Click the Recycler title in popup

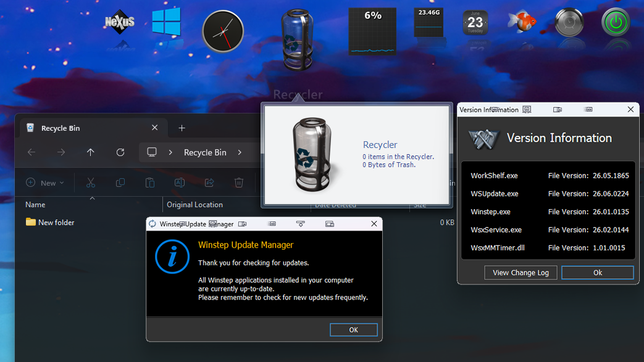point(380,144)
